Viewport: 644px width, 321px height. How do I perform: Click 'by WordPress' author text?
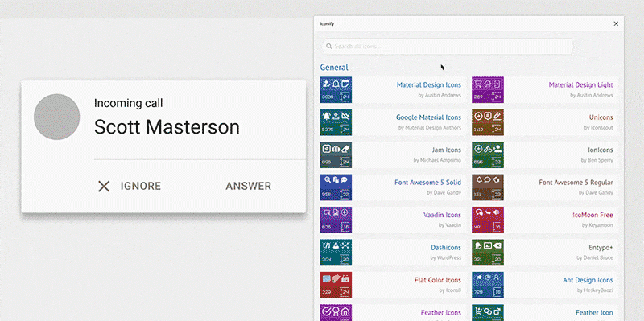pos(446,257)
